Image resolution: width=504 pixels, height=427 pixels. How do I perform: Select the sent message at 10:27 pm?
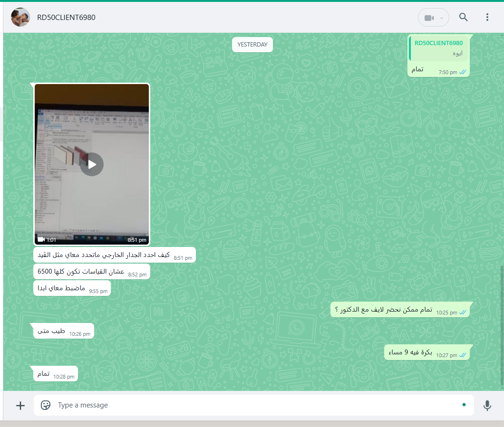coord(427,352)
